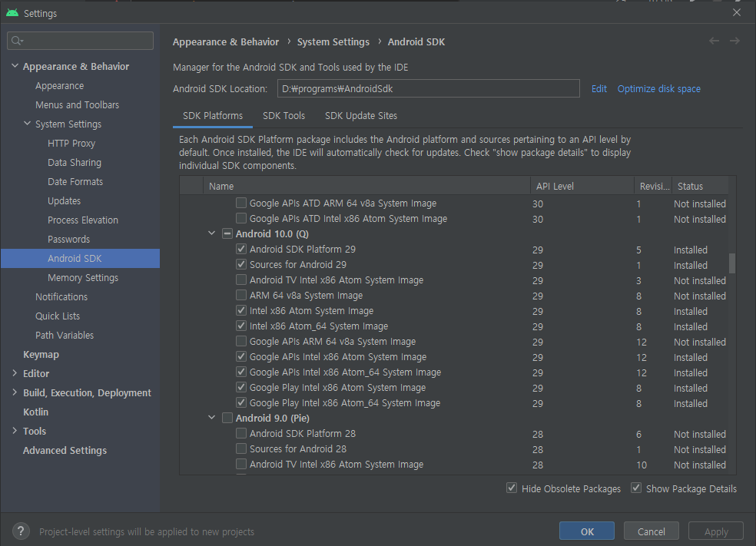Select Memory Settings in sidebar
The image size is (756, 546).
click(x=83, y=277)
